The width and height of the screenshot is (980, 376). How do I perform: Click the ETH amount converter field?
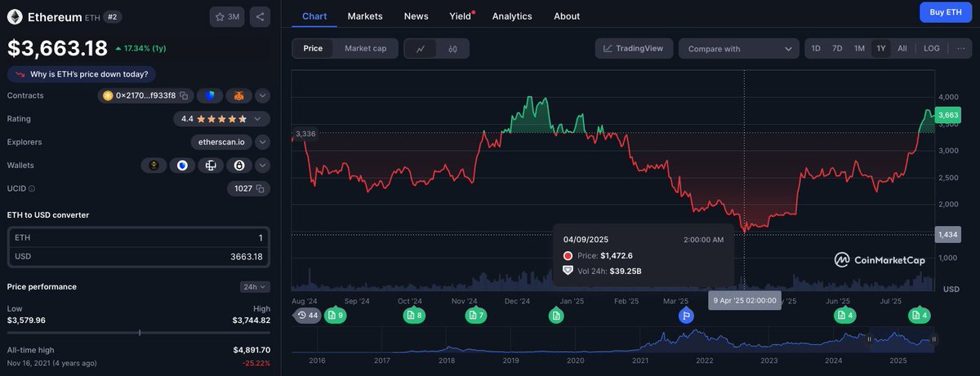139,237
